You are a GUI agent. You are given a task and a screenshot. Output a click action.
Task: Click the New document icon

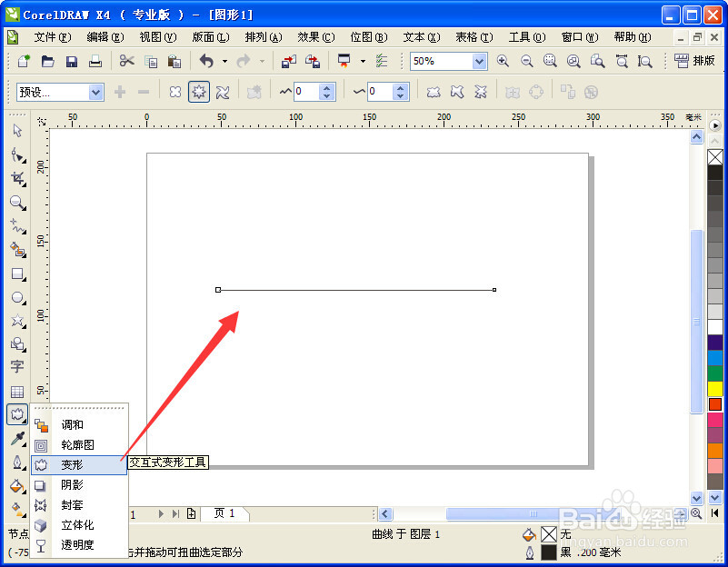tap(24, 61)
